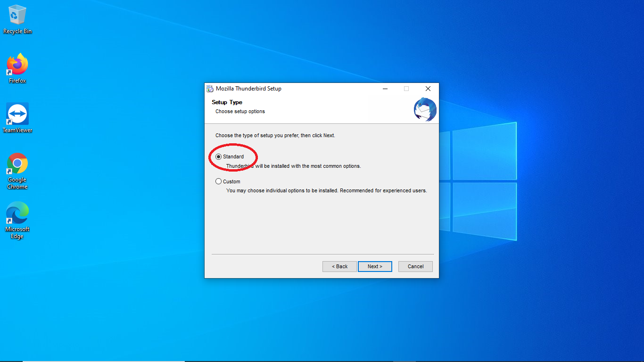Cancel the Thunderbird setup
Screen dimensions: 644x362
click(x=415, y=266)
